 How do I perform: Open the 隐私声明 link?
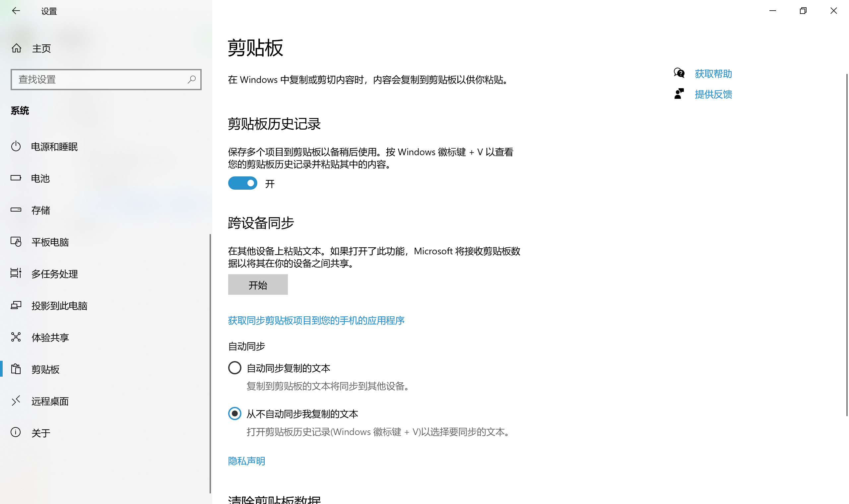pos(246,461)
